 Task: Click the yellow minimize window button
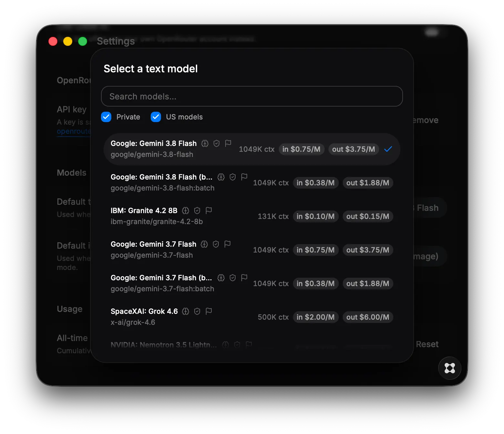[68, 41]
